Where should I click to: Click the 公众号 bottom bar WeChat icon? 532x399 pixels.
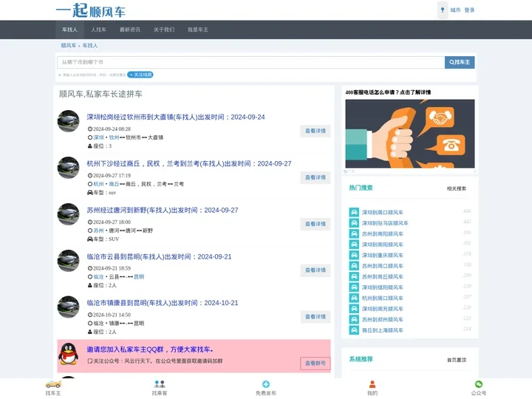tap(479, 384)
